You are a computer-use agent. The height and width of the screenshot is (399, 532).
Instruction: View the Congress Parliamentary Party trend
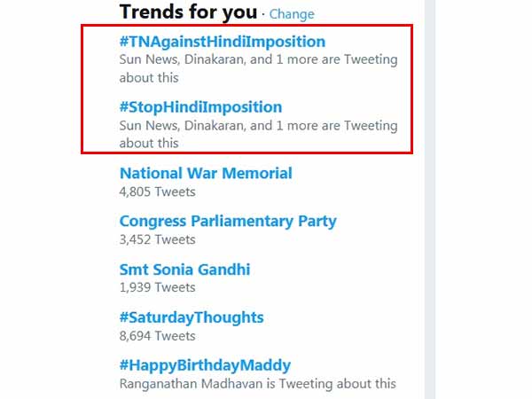point(228,221)
